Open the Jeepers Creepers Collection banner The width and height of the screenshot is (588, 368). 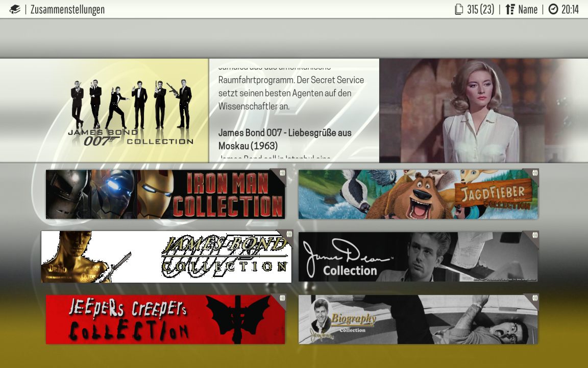pyautogui.click(x=165, y=319)
